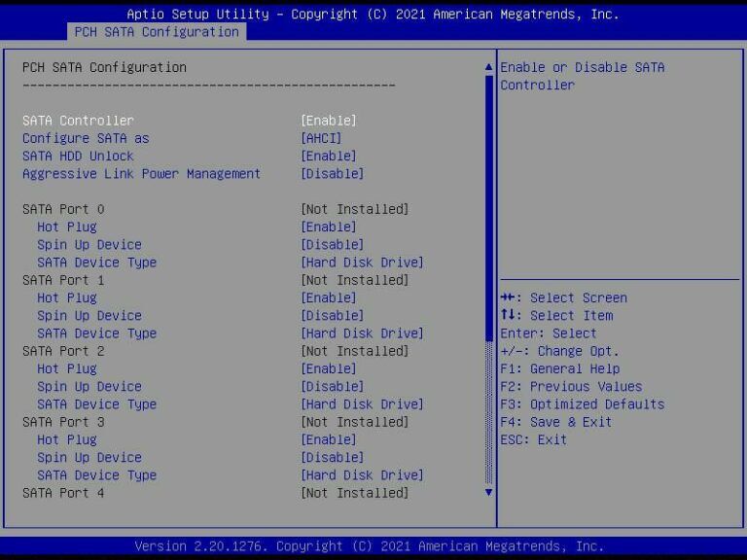
Task: Select the PCH SATA Configuration tab
Action: [x=157, y=32]
